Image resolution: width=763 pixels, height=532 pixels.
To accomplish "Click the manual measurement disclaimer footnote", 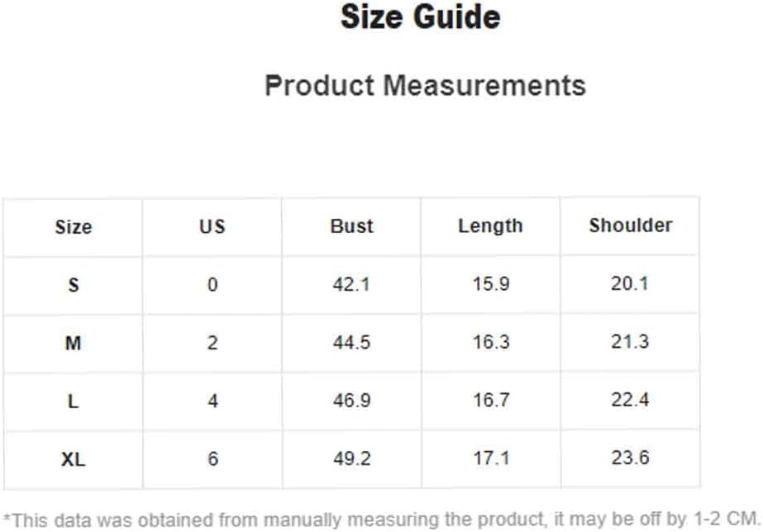I will (382, 520).
